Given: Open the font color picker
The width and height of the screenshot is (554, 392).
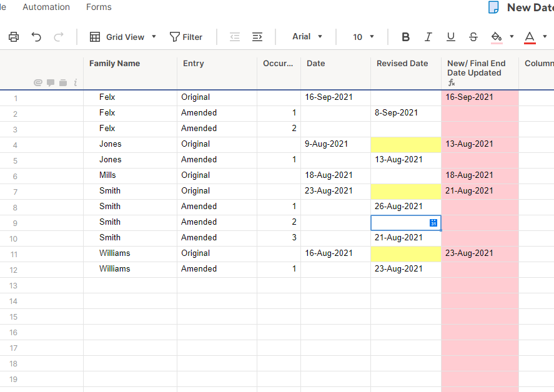Looking at the screenshot, I should click(x=530, y=37).
